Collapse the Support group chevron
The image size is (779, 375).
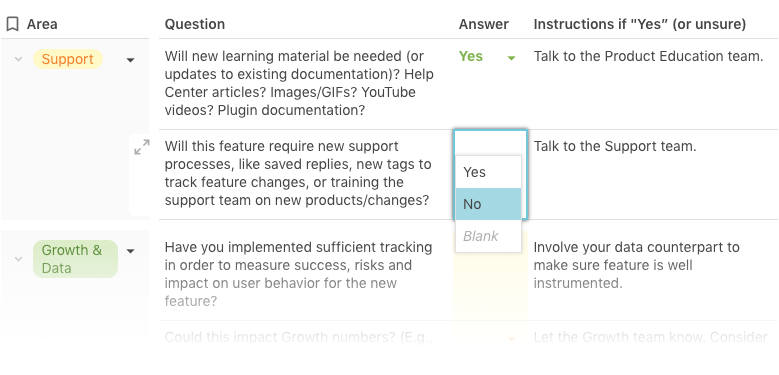(18, 59)
